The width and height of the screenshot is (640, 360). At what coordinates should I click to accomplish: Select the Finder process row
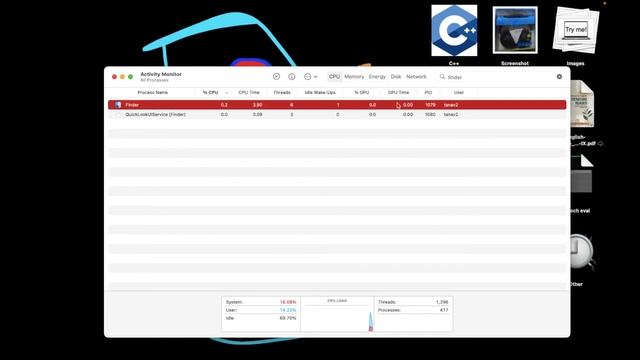pyautogui.click(x=337, y=105)
